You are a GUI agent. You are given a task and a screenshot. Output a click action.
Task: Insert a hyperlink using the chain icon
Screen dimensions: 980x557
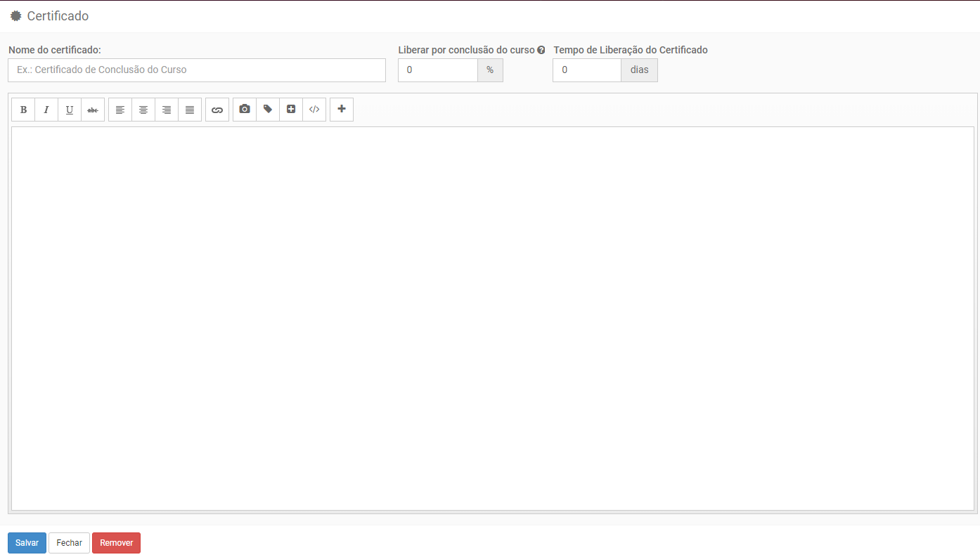[217, 110]
